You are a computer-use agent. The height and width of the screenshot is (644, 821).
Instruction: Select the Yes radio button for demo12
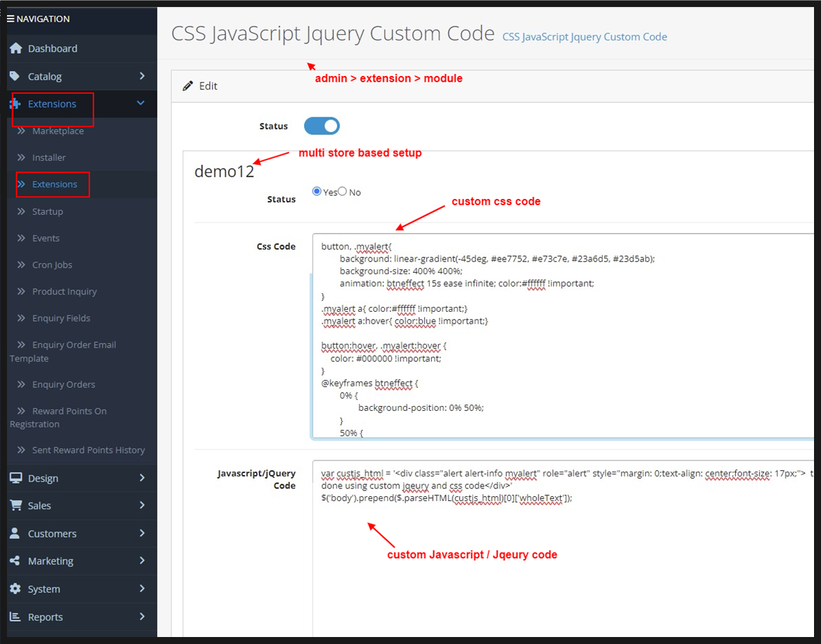click(317, 192)
